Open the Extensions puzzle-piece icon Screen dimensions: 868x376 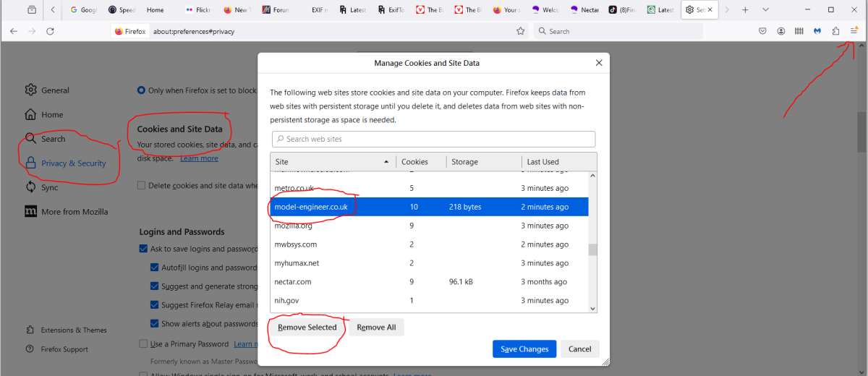click(835, 31)
